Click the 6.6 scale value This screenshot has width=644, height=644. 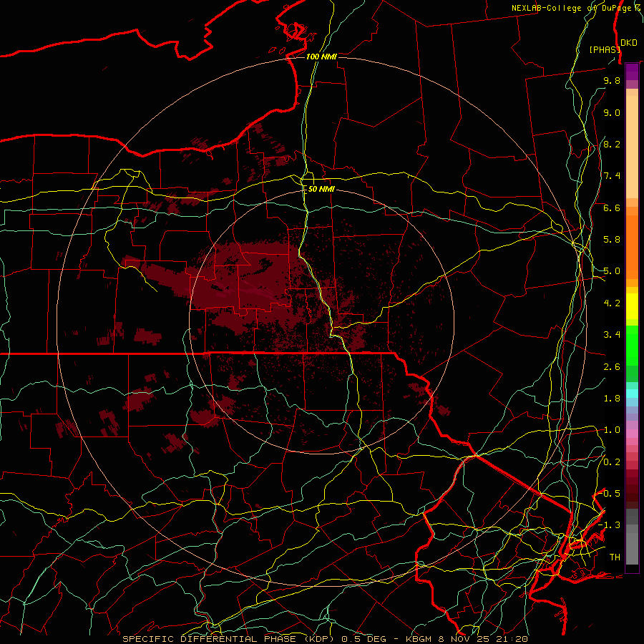pyautogui.click(x=612, y=208)
